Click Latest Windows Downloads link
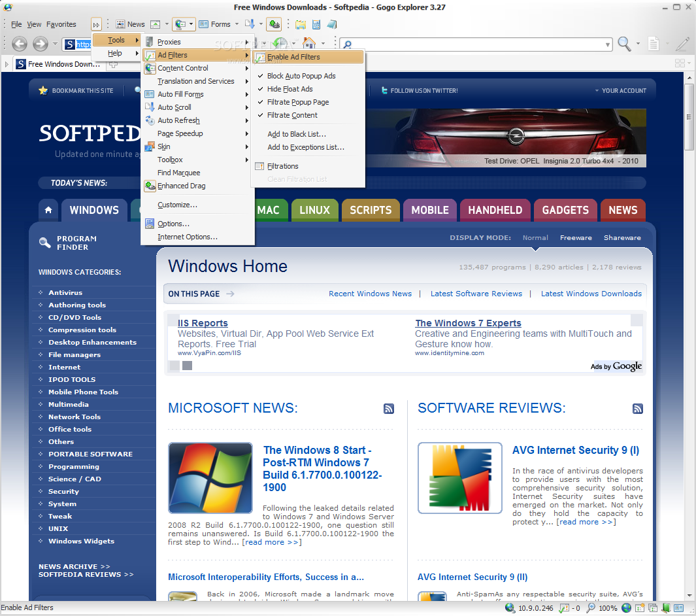Viewport: 696px width, 616px height. click(x=591, y=294)
